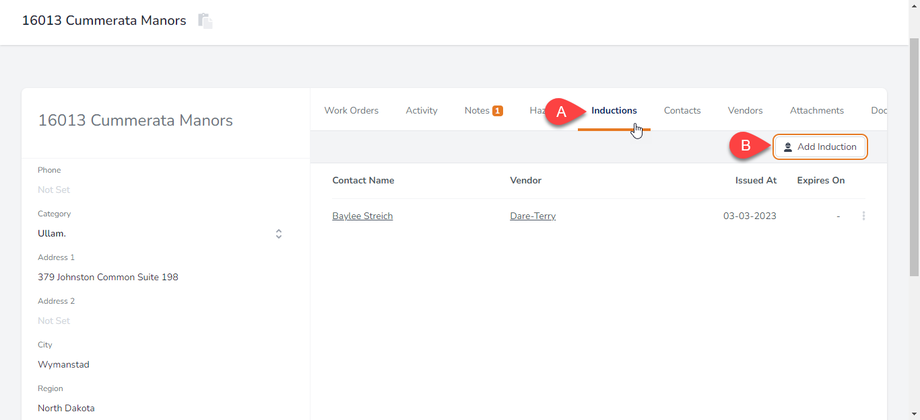Expand the Category dropdown
This screenshot has width=920, height=420.
click(x=278, y=234)
